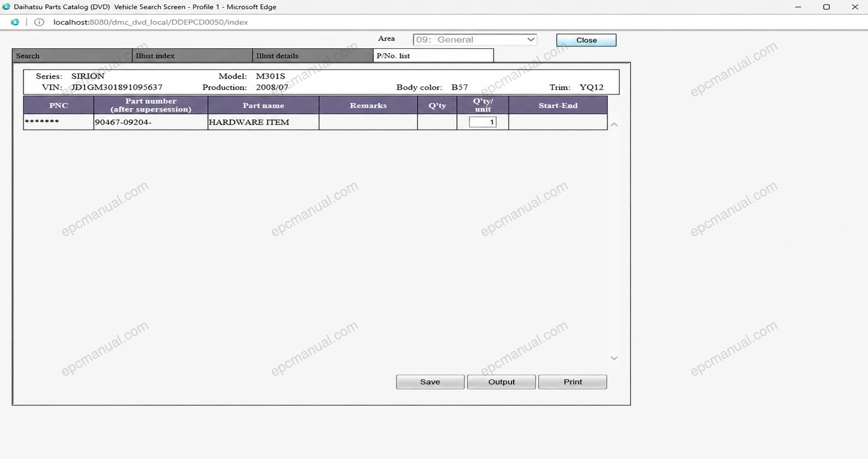This screenshot has height=459, width=868.
Task: Click the Part name column header
Action: [263, 105]
